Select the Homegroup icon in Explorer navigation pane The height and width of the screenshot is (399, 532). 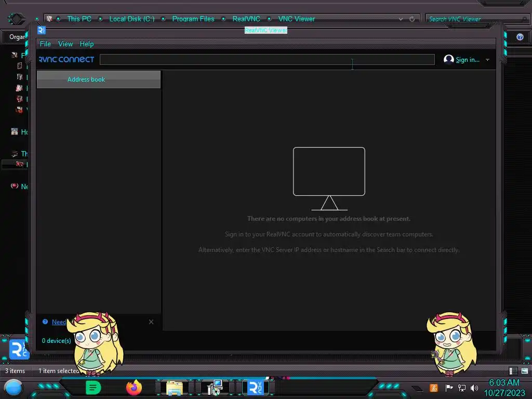[x=14, y=131]
